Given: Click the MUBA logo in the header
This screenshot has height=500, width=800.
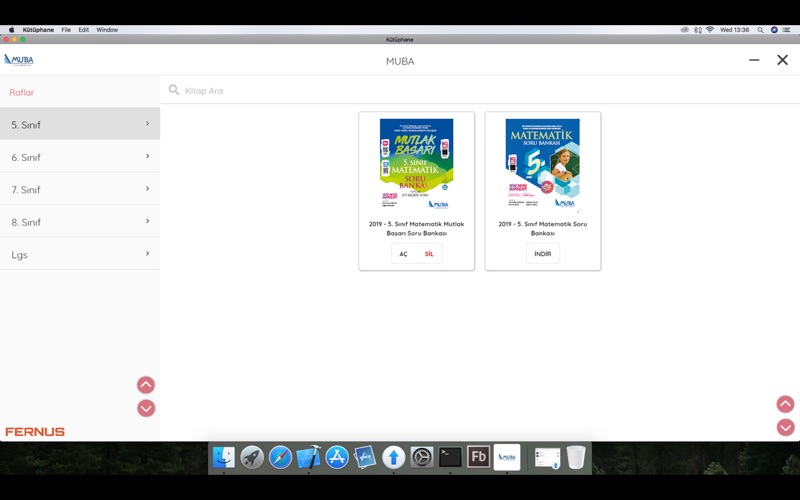Looking at the screenshot, I should click(19, 60).
